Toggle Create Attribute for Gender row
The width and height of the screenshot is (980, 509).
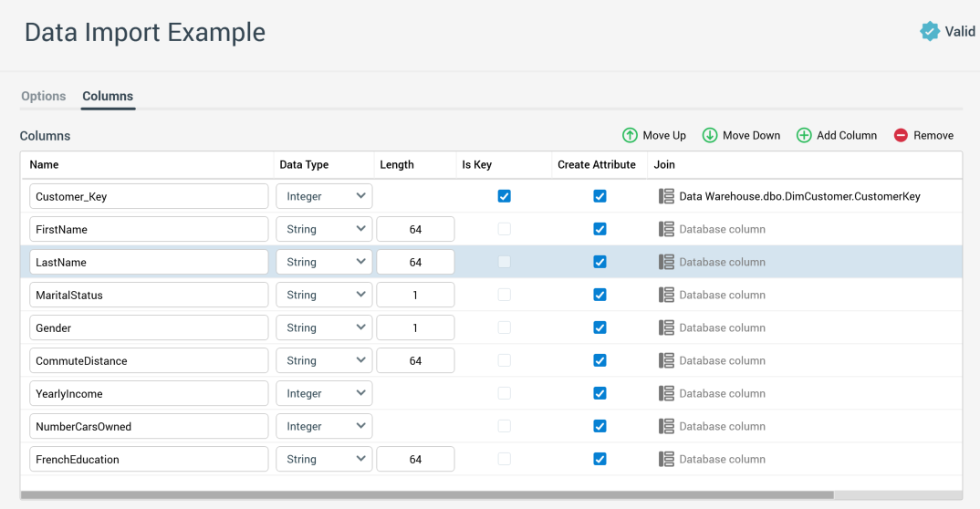tap(599, 327)
